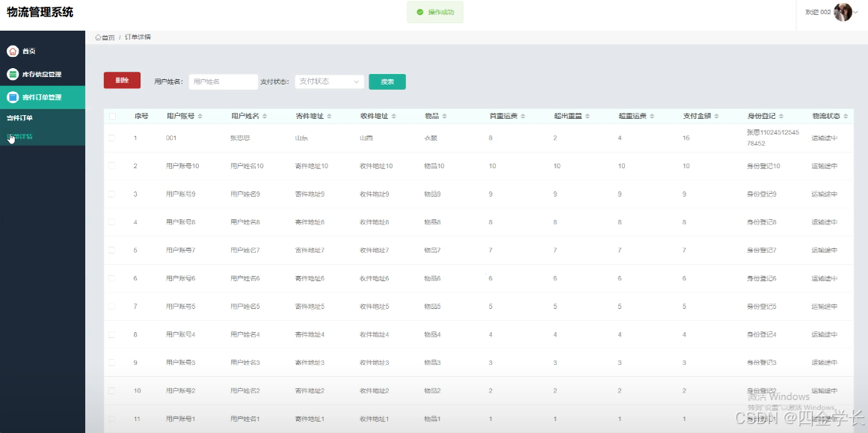Image resolution: width=868 pixels, height=433 pixels.
Task: Click the cell 寄件地址9
Action: point(310,194)
